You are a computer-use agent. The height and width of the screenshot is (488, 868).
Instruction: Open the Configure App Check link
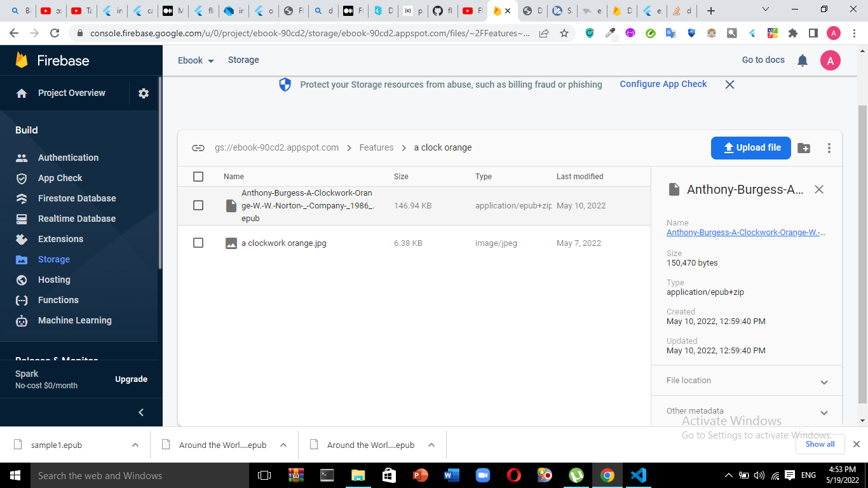tap(663, 84)
